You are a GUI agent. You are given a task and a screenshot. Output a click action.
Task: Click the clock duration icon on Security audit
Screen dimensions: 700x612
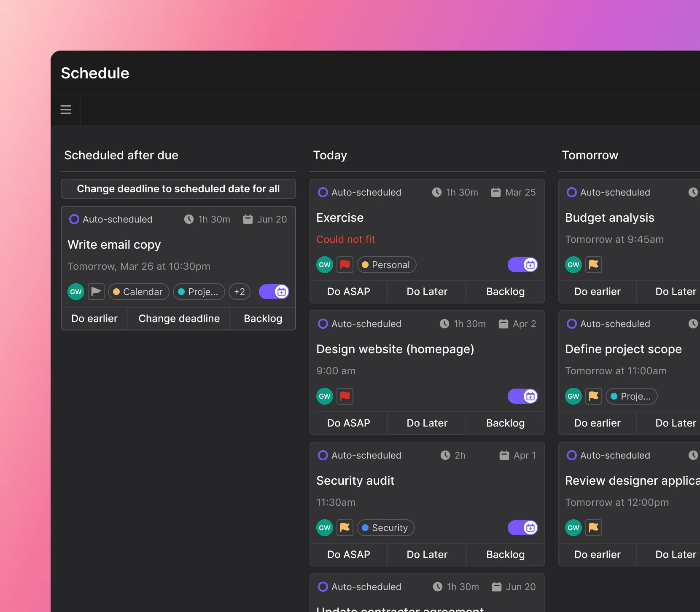pyautogui.click(x=445, y=455)
